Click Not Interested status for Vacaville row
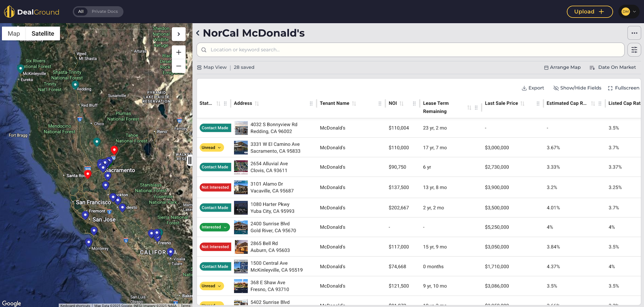Screen dimensions: 644x307 pos(215,187)
